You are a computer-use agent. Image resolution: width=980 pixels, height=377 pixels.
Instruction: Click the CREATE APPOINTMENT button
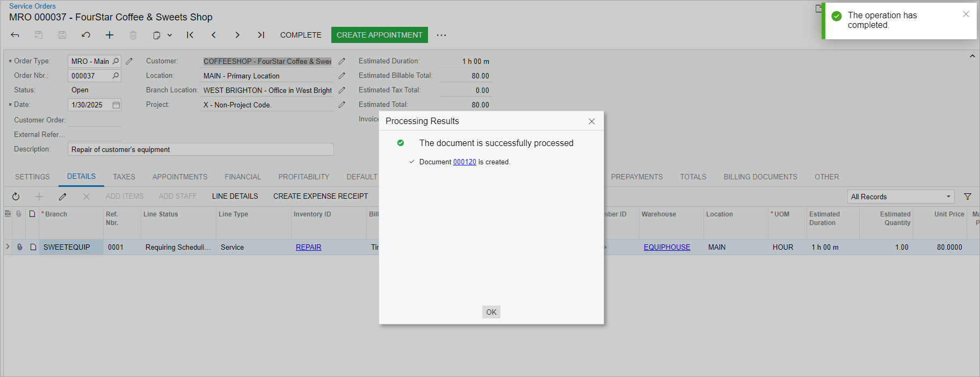[380, 35]
